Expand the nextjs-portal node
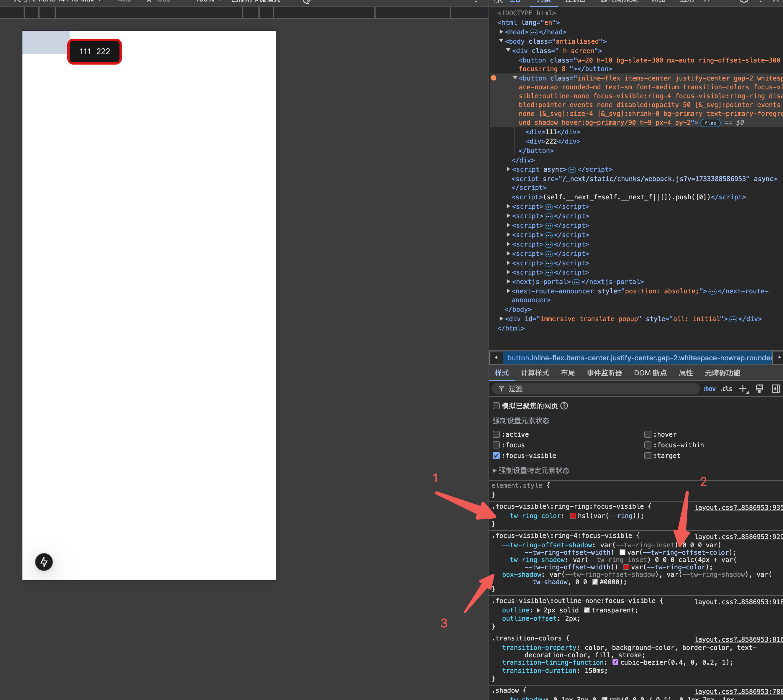Image resolution: width=783 pixels, height=700 pixels. coord(508,282)
